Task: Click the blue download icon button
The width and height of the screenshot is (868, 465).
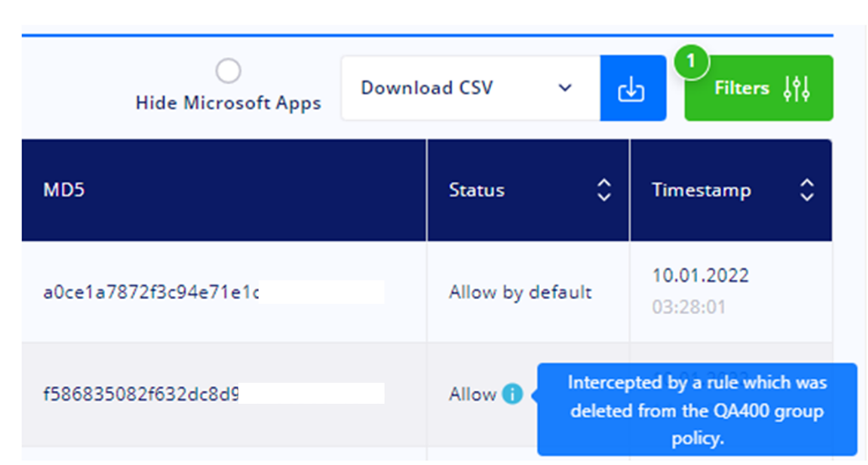Action: (x=633, y=88)
